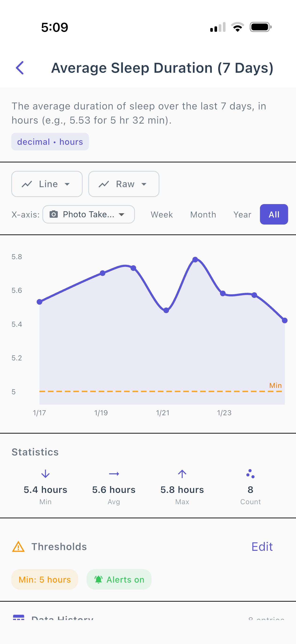Switch to the Month range tab
Viewport: 296px width, 644px height.
click(203, 214)
